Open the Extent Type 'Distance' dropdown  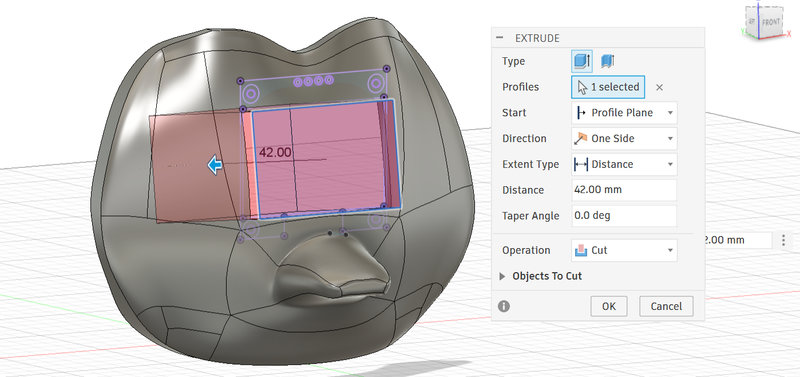tap(624, 164)
